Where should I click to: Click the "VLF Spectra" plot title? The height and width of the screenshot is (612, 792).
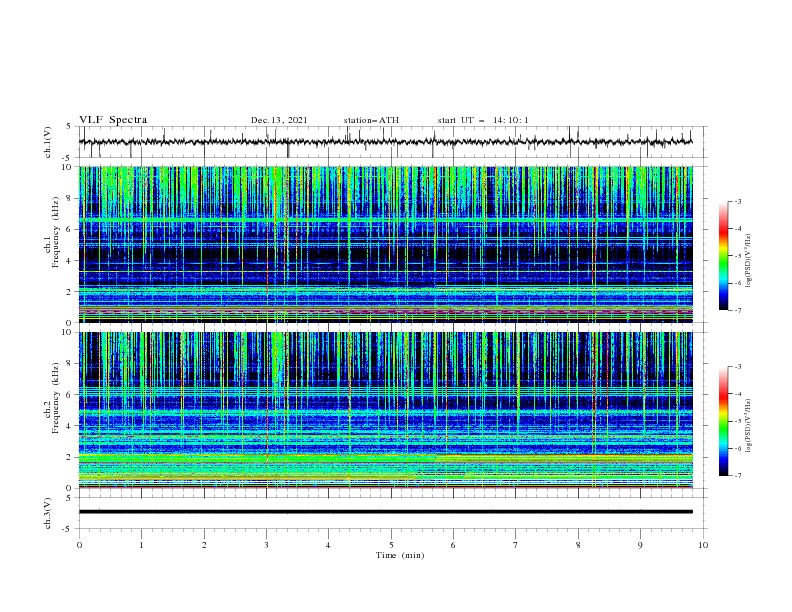(113, 120)
